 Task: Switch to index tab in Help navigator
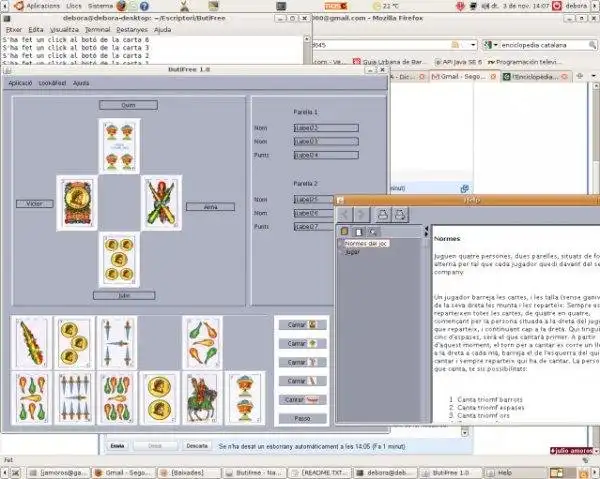click(x=359, y=231)
